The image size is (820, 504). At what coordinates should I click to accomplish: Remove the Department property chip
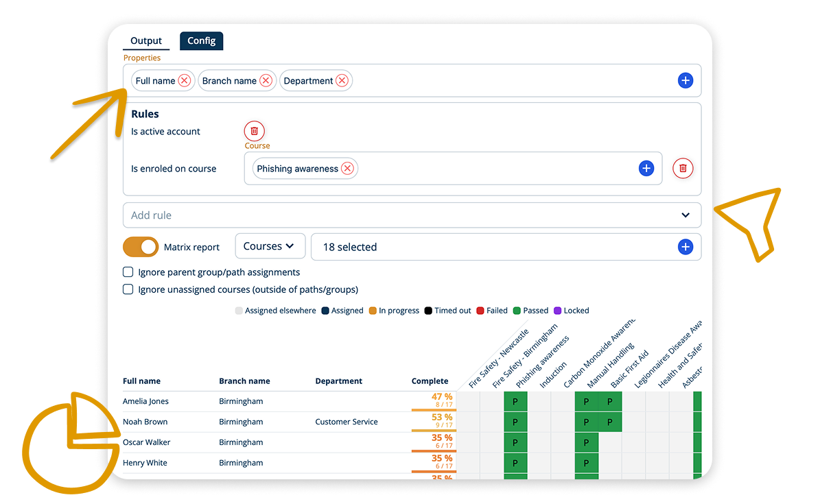pyautogui.click(x=342, y=81)
